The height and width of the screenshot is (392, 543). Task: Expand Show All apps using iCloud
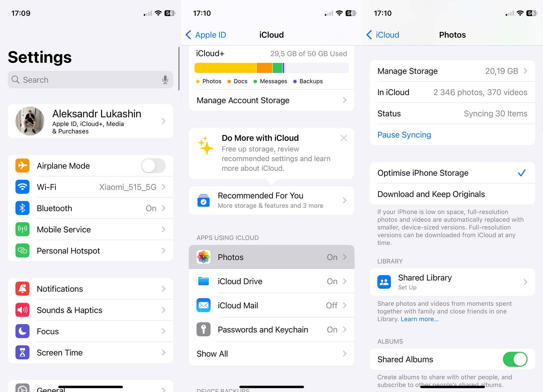(272, 353)
